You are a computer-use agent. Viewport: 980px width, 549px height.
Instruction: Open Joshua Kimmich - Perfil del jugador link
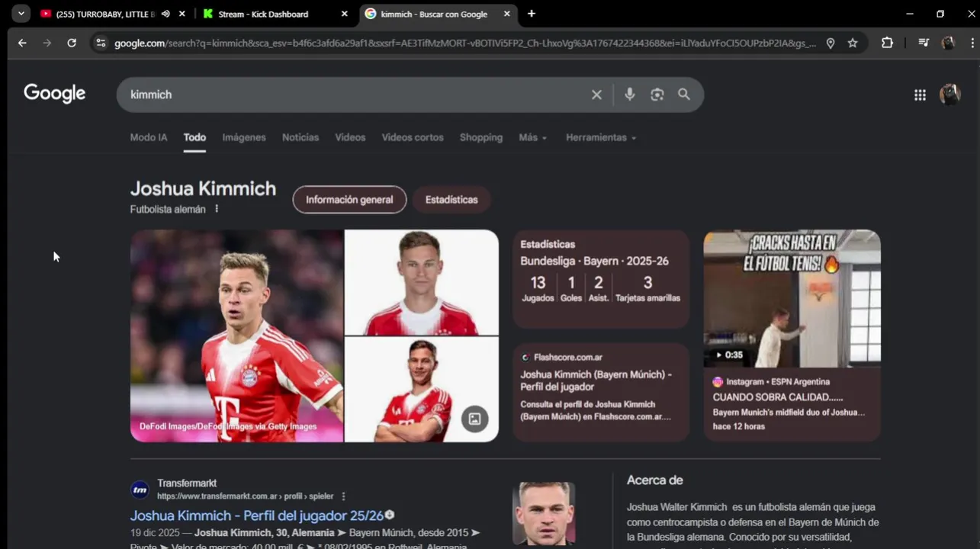pos(257,515)
